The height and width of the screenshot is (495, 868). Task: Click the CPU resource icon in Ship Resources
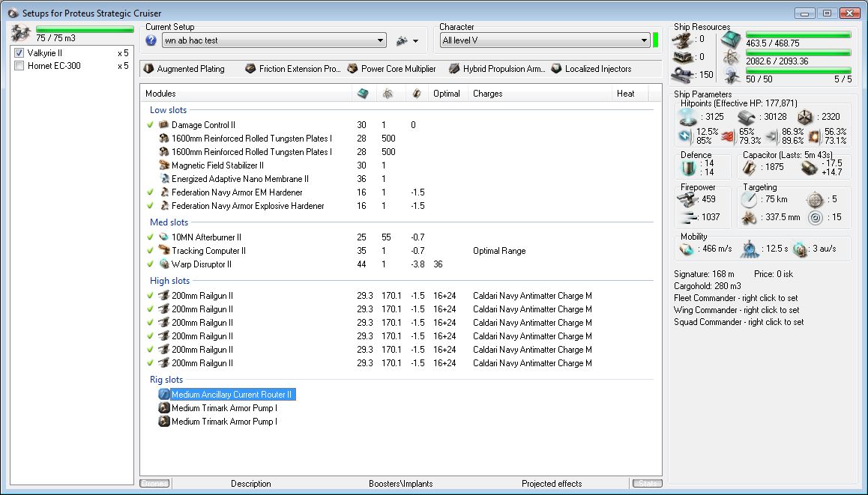(731, 39)
